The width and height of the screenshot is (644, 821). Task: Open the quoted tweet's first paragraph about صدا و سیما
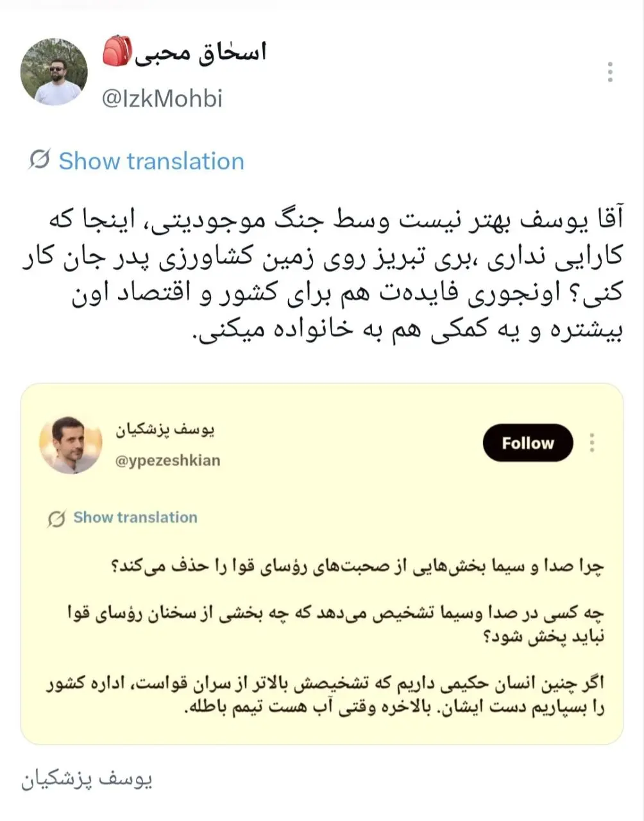click(x=357, y=566)
